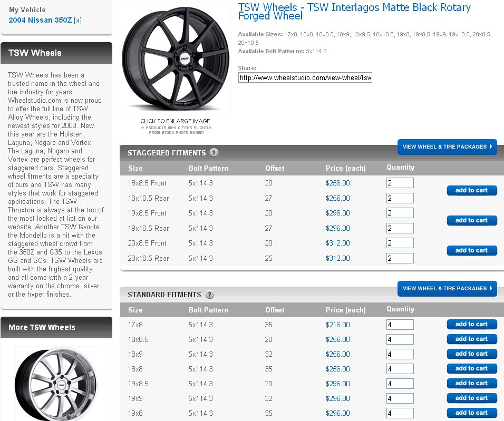Enlarge the matte black Interlagos wheel image
Screen dimensions: 504x421
click(x=175, y=58)
